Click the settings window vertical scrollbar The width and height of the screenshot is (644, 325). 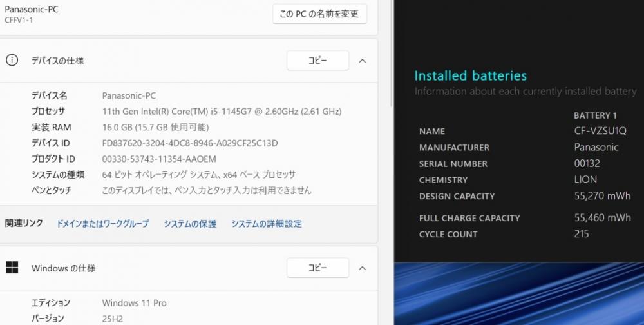pos(392,54)
